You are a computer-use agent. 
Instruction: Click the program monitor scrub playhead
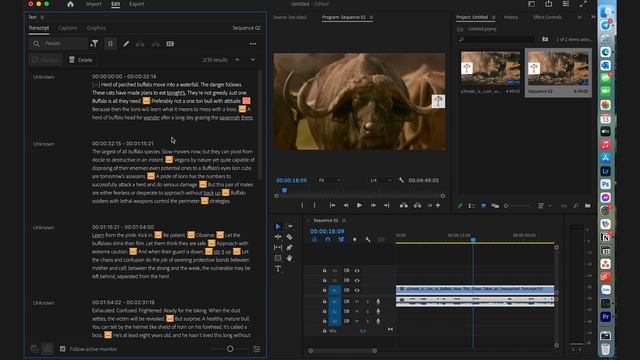coord(284,190)
